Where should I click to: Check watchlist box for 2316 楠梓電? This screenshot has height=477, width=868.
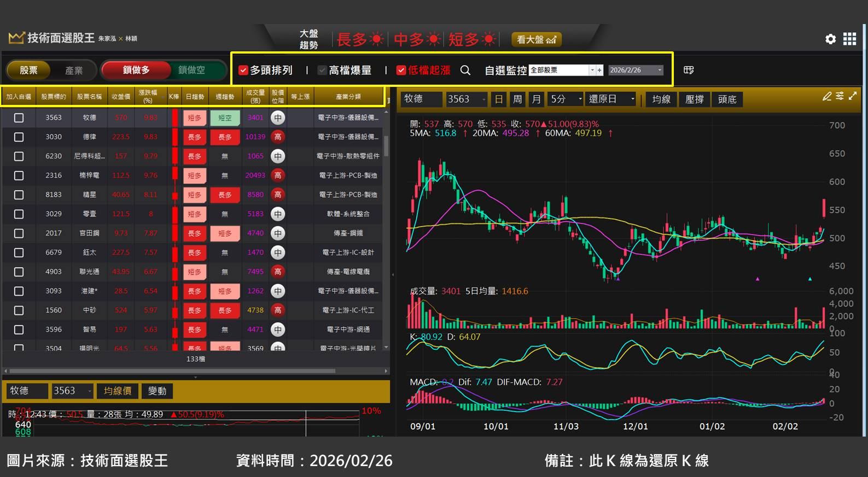point(19,175)
